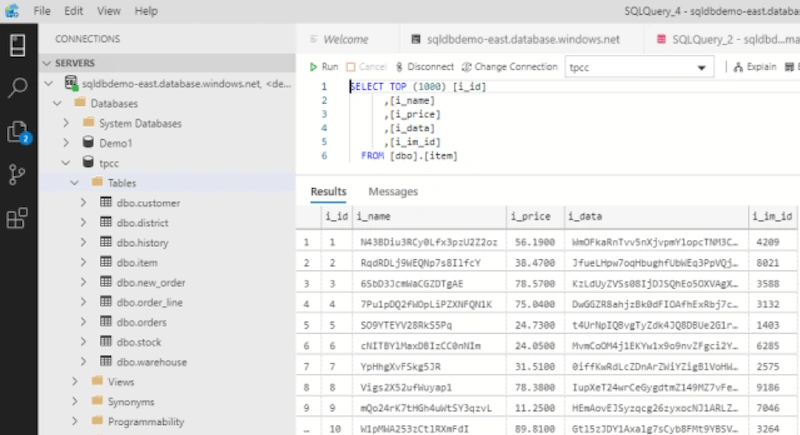This screenshot has width=800, height=435.
Task: Select the i_data column header
Action: coord(656,216)
